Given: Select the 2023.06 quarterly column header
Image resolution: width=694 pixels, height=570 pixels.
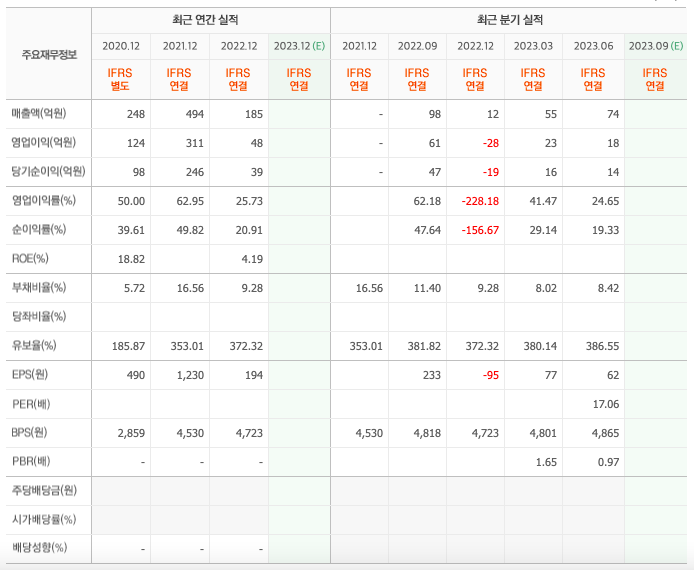Looking at the screenshot, I should coord(594,46).
